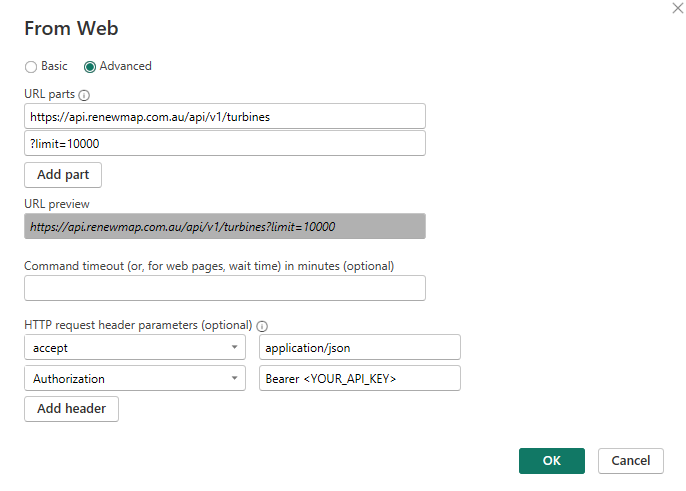Screen dimensions: 686x491
Task: Select the Advanced radio option
Action: 90,67
